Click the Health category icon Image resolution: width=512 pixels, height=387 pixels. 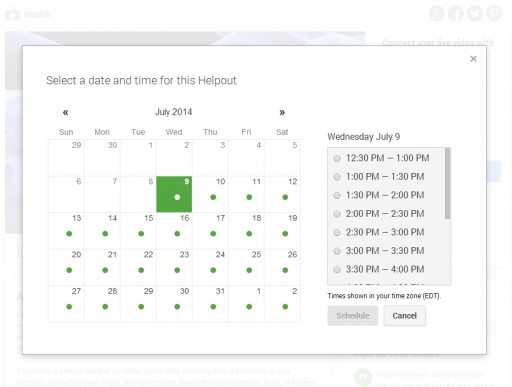pos(13,14)
